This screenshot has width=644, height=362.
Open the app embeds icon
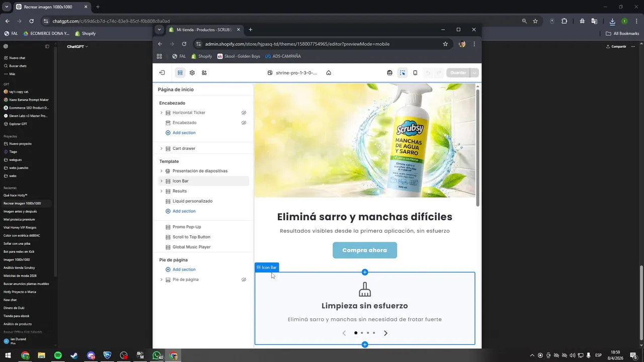point(204,73)
